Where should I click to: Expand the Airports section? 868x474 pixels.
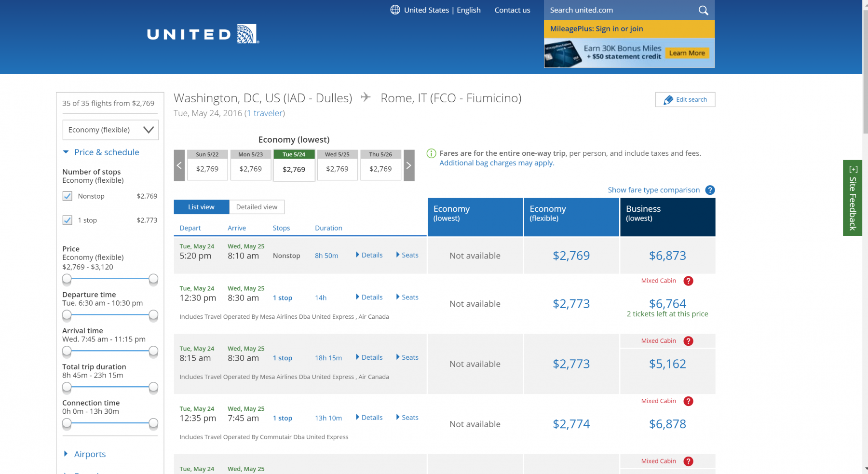pos(85,454)
